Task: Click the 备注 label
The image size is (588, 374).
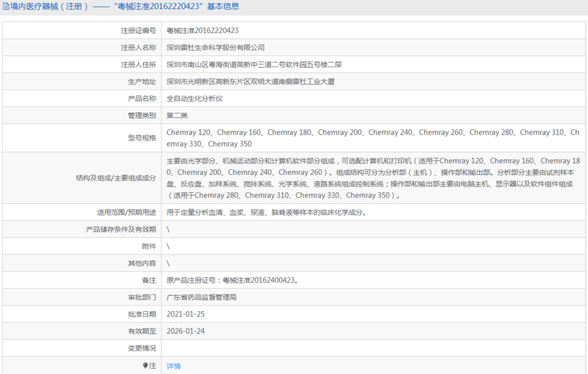Action: click(149, 280)
